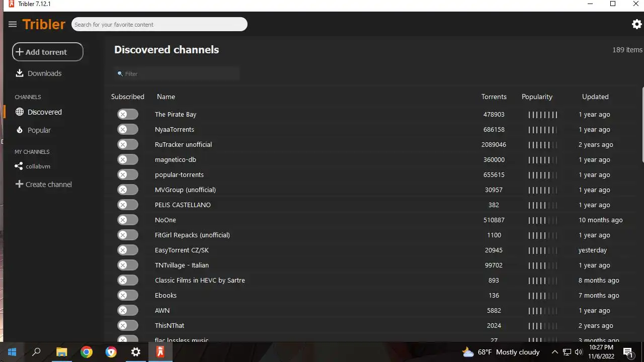Toggle EasyTorrent CZ/SK subscription
Screen dimensions: 644x362
(128, 250)
